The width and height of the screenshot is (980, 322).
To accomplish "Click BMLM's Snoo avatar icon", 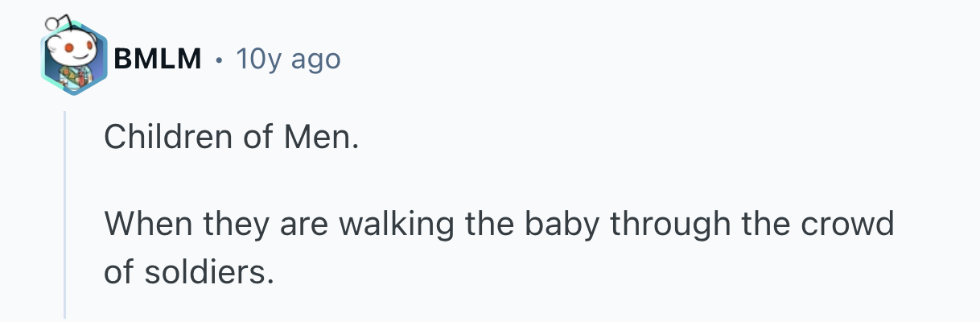I will (74, 58).
